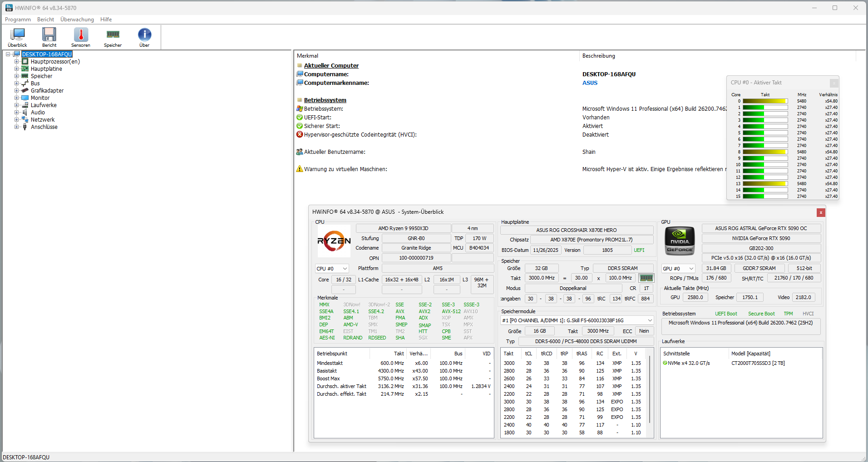868x462 pixels.
Task: Expand the Speicher node in the tree
Action: pos(16,76)
